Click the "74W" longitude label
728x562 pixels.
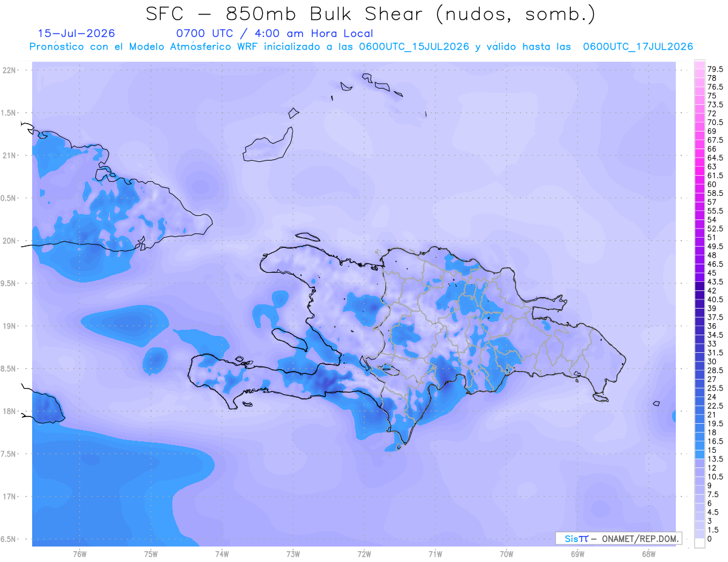pos(221,554)
